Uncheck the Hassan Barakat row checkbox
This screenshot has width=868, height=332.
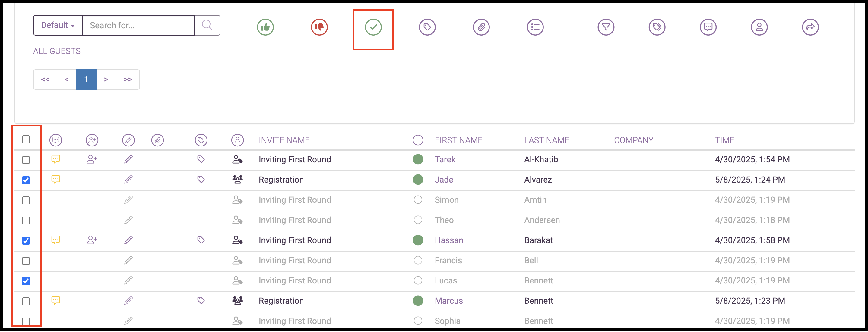pos(26,241)
